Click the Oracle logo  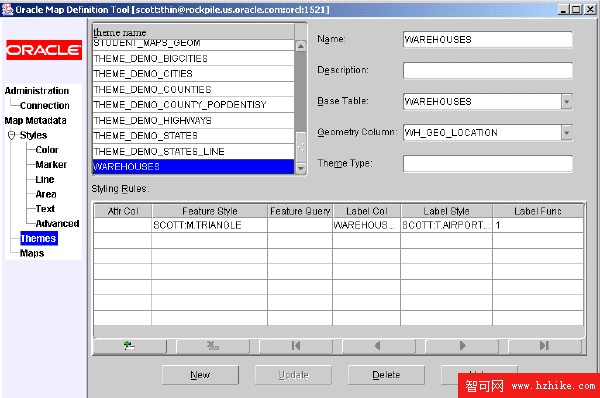coord(44,50)
